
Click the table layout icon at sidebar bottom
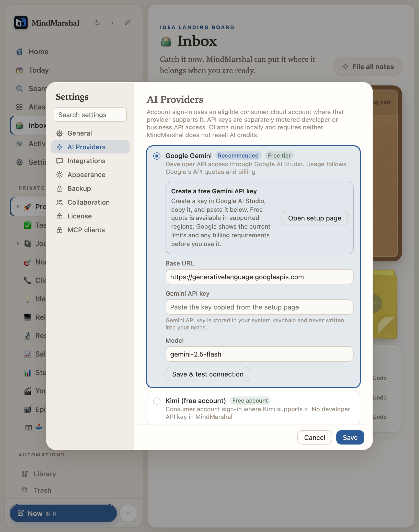(29, 427)
